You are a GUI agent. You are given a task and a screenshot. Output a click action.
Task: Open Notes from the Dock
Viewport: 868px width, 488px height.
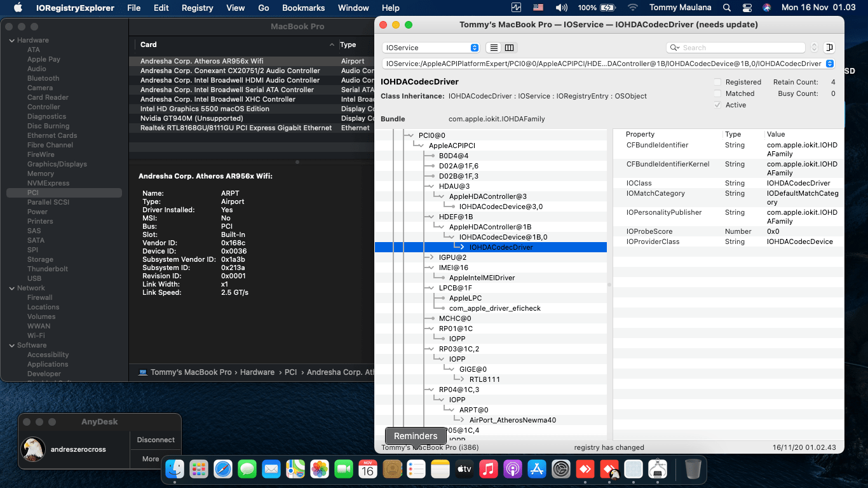click(440, 470)
